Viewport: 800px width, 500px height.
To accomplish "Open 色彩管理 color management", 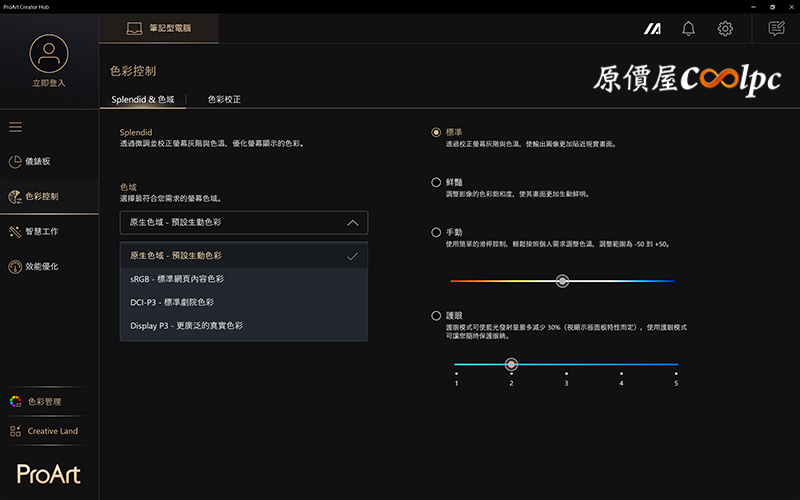I will [44, 402].
